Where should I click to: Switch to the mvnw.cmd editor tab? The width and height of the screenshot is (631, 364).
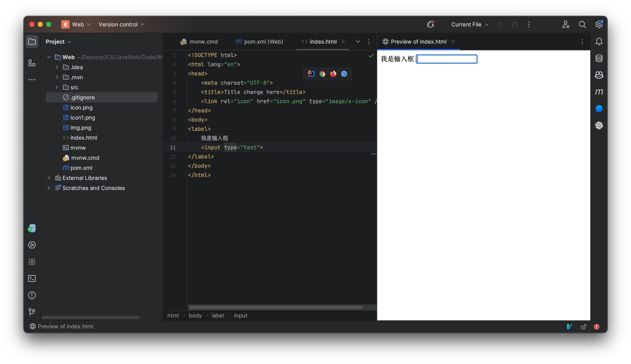click(199, 42)
